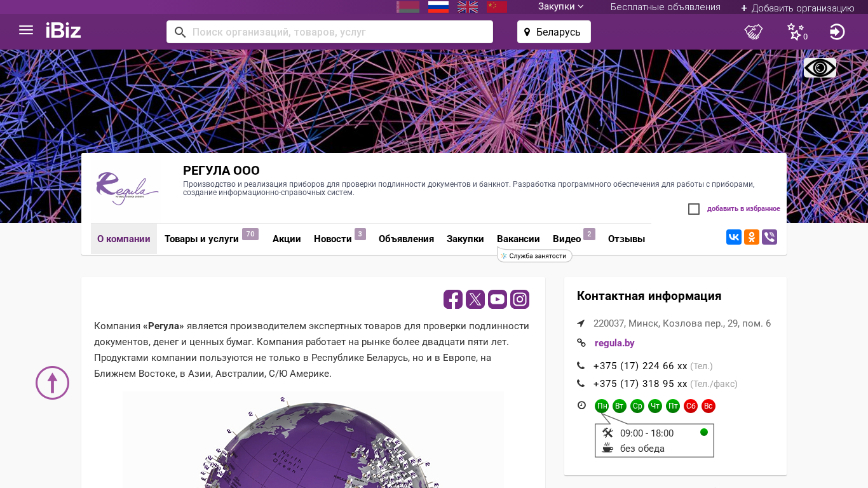Check the 'добавить в избранное' checkbox
The image size is (868, 488).
tap(694, 209)
